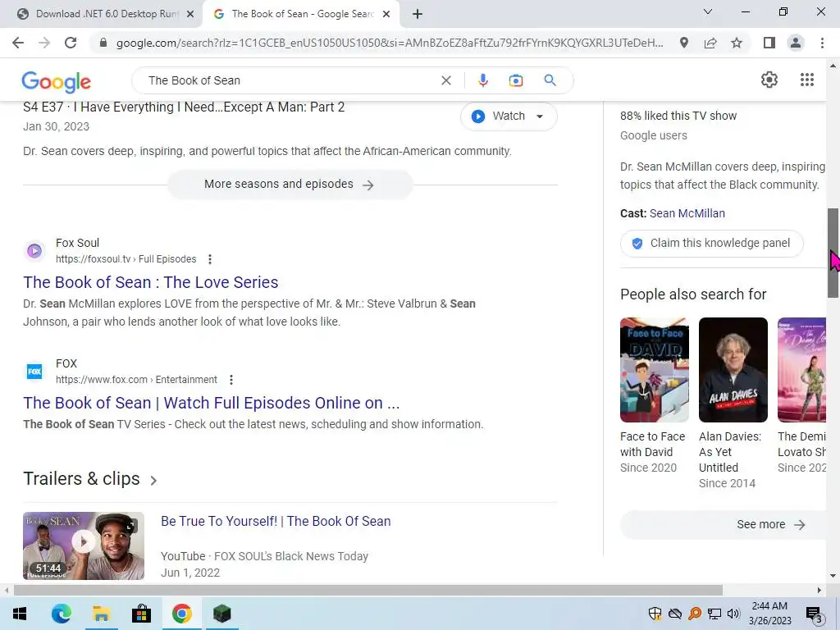
Task: Open a new browser tab
Action: point(418,14)
